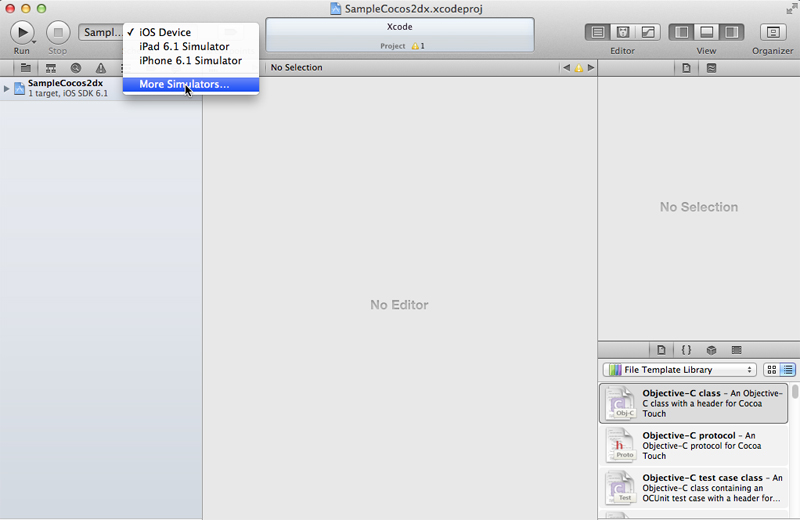
Task: Click the Stop button in toolbar
Action: 58,32
